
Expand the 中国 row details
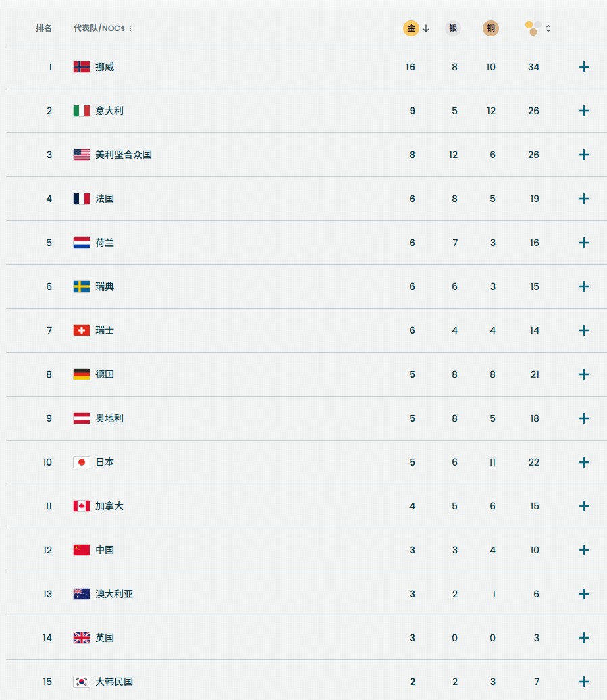[584, 550]
